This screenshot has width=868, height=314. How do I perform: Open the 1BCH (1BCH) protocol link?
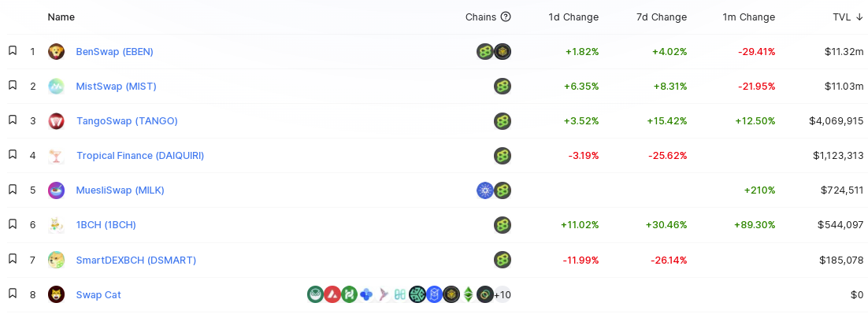click(106, 225)
